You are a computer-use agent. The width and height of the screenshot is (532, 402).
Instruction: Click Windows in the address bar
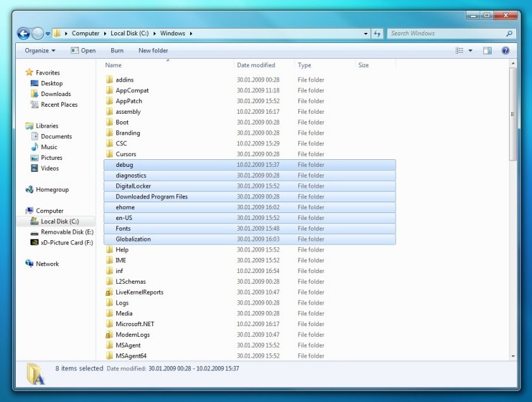[x=172, y=33]
